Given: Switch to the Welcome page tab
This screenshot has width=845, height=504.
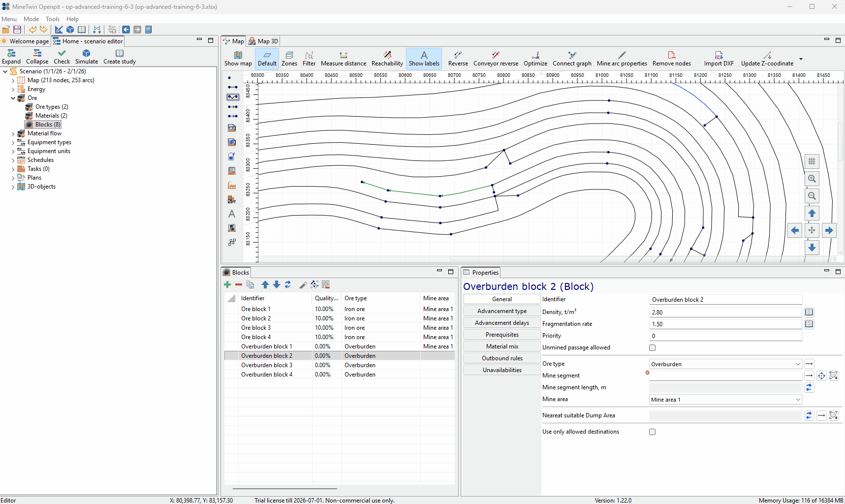Looking at the screenshot, I should [25, 41].
